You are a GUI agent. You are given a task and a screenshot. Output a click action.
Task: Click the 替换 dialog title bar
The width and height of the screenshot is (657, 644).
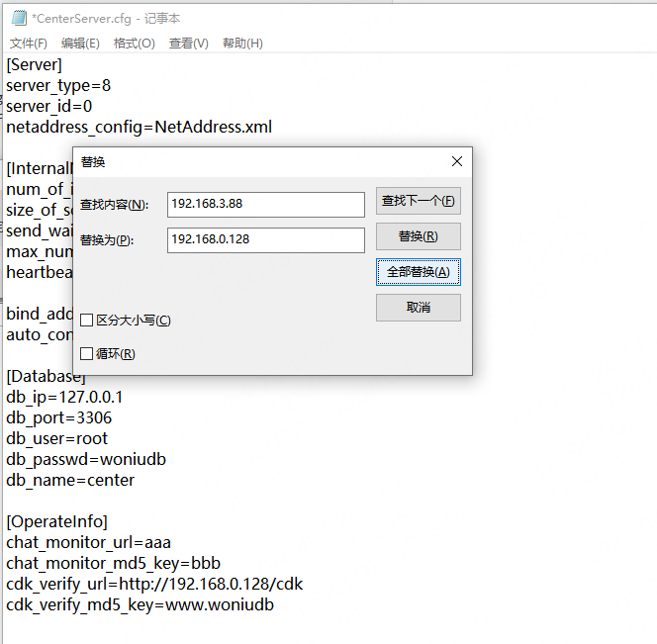247,161
